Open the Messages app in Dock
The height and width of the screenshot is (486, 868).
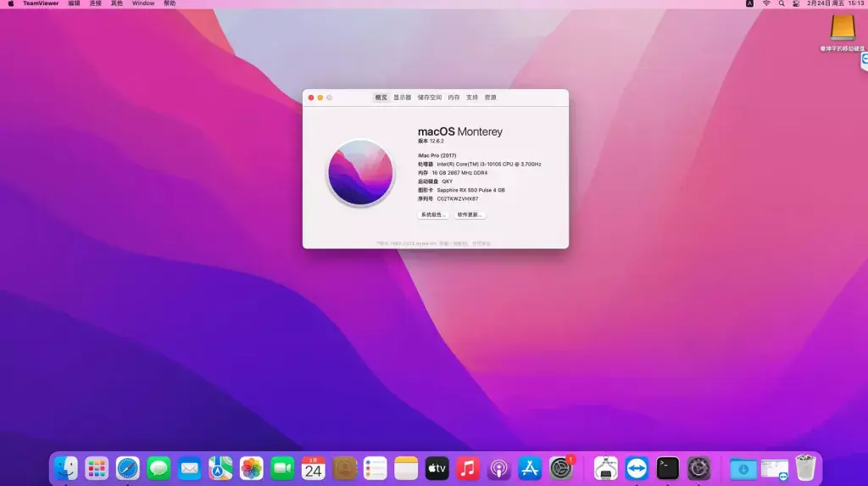click(159, 469)
